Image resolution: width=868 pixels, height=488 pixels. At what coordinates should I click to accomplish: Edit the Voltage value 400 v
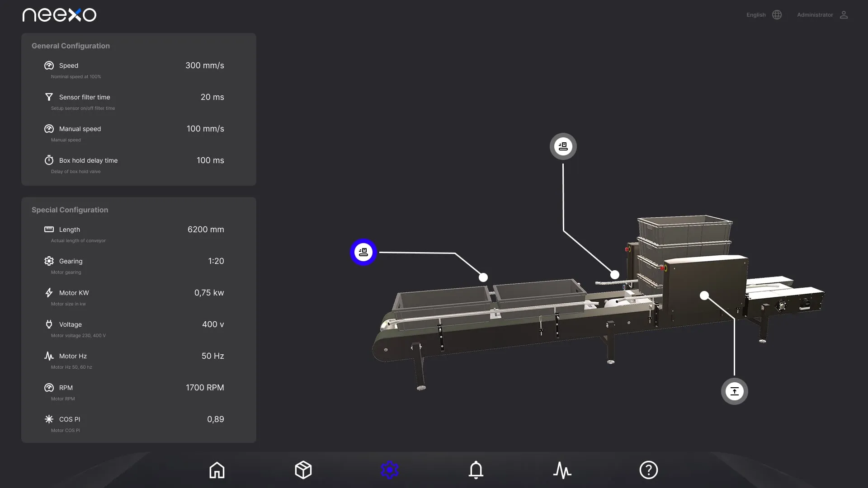point(213,324)
